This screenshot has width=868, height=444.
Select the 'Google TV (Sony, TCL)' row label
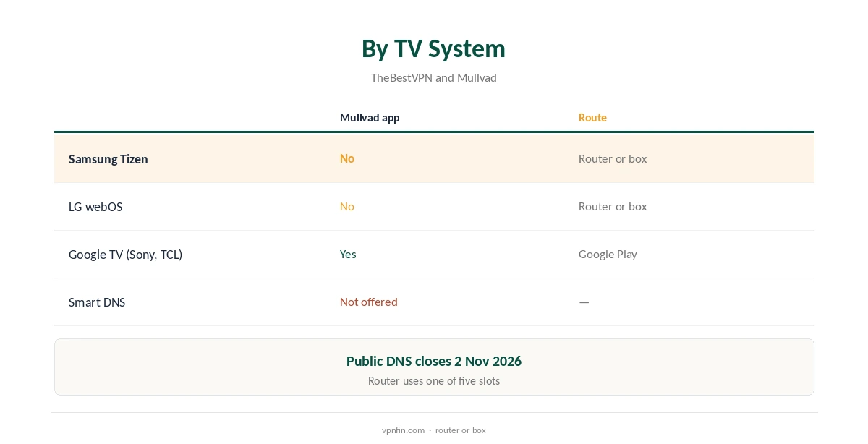[x=125, y=255]
